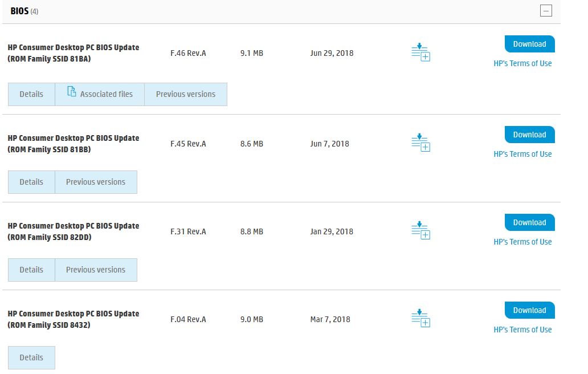
Task: Open Associated files tab for SSID 81BA
Action: 100,94
